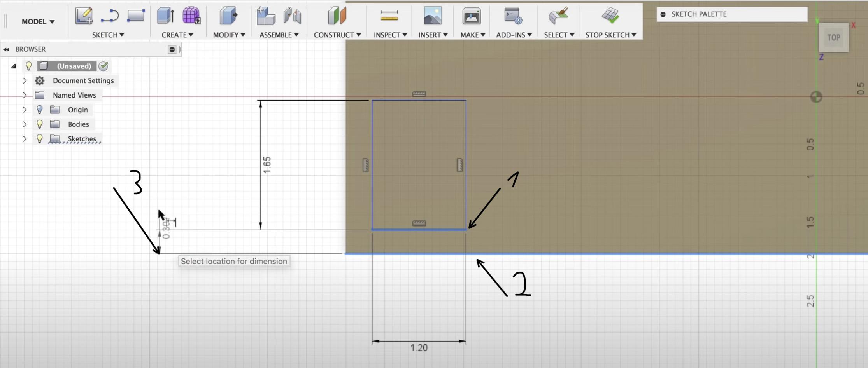Click the Create Form purple icon
The width and height of the screenshot is (868, 368).
191,16
